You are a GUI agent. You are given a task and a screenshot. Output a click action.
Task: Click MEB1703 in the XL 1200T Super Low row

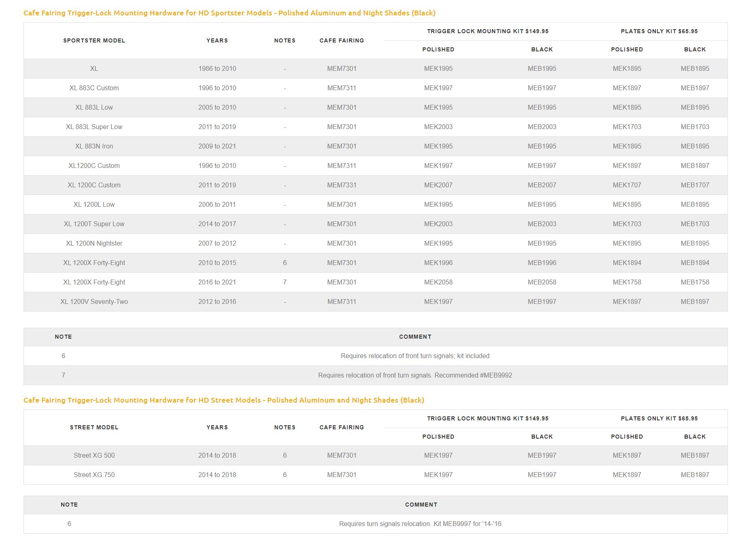[695, 224]
